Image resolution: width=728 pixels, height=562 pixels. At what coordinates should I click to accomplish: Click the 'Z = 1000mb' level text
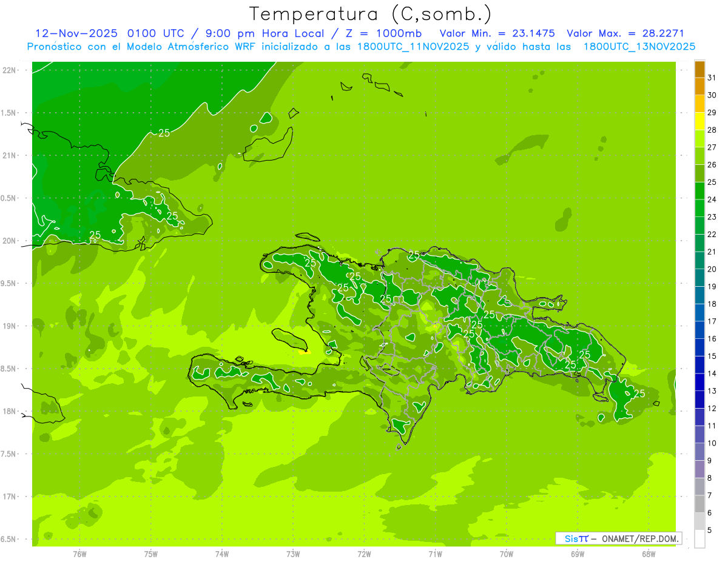click(385, 33)
